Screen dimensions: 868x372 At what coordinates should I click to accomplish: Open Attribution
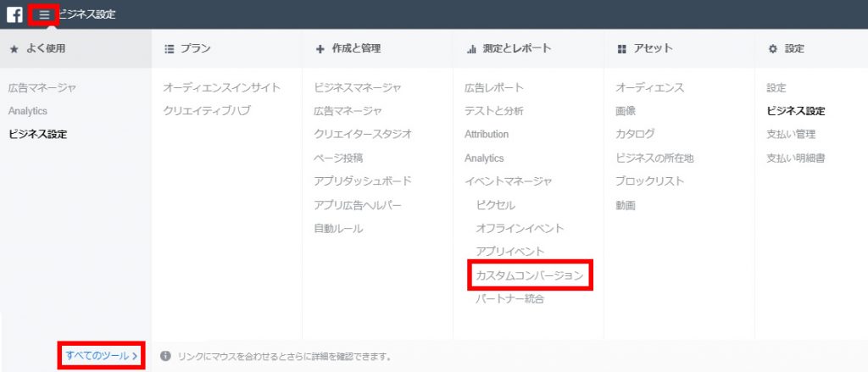[487, 134]
